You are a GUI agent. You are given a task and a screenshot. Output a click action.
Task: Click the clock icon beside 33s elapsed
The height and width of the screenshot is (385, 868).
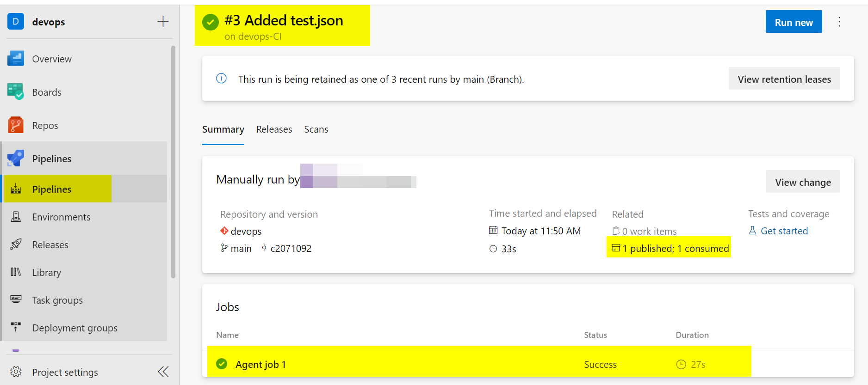coord(493,249)
